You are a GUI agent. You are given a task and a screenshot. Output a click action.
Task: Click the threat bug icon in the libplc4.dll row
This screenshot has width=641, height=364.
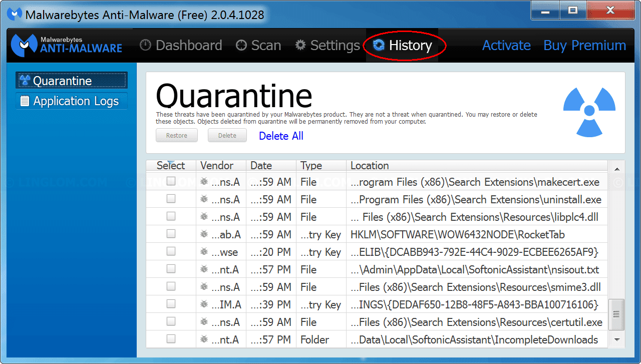[x=204, y=217]
